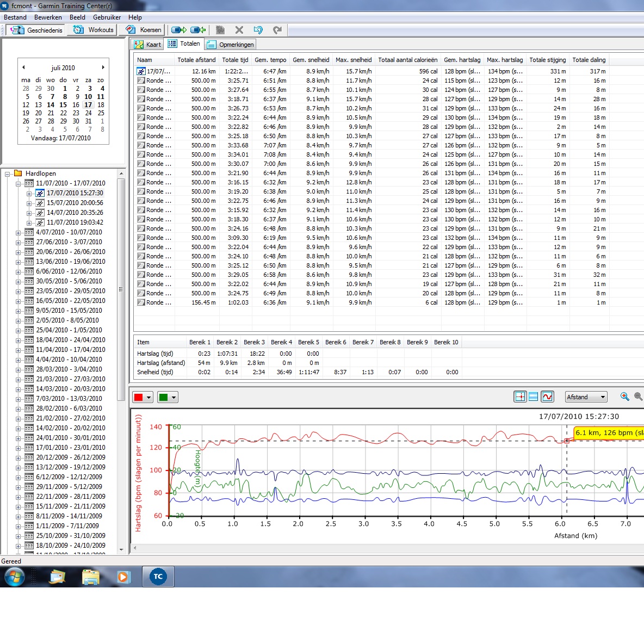Select day 10 in July calendar
The height and width of the screenshot is (644, 644).
click(x=88, y=96)
